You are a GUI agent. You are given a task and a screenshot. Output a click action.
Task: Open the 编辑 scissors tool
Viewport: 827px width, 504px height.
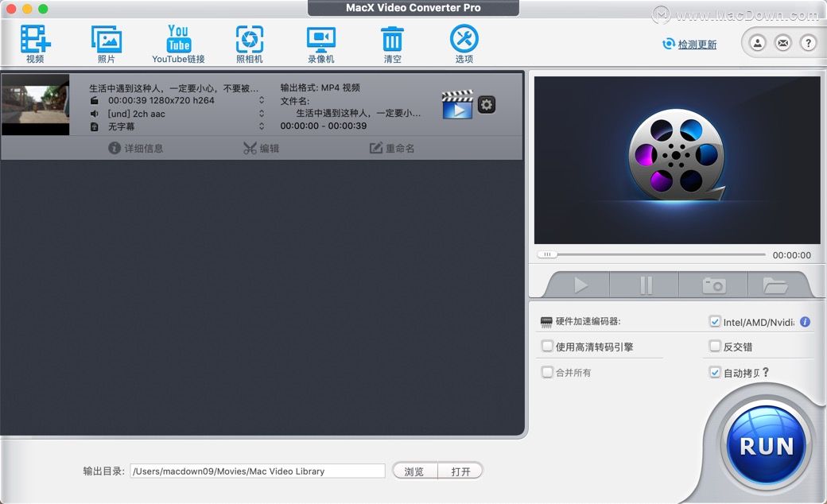click(x=261, y=148)
